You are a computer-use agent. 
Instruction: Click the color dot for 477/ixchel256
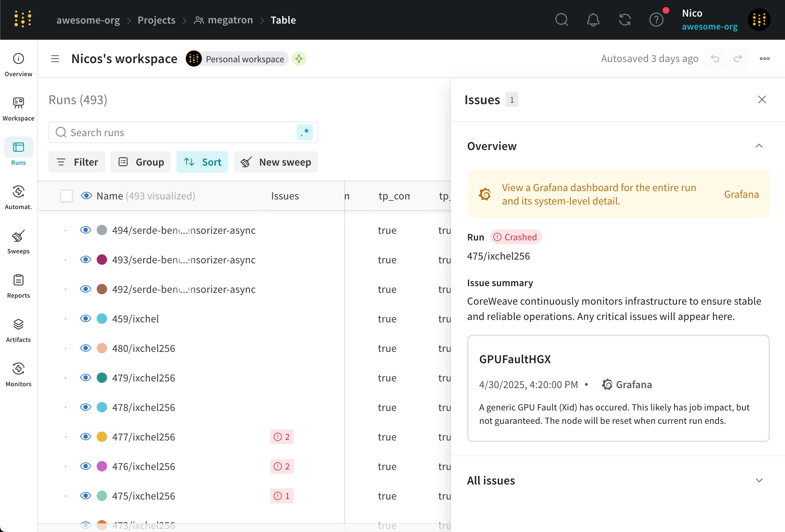(x=102, y=437)
